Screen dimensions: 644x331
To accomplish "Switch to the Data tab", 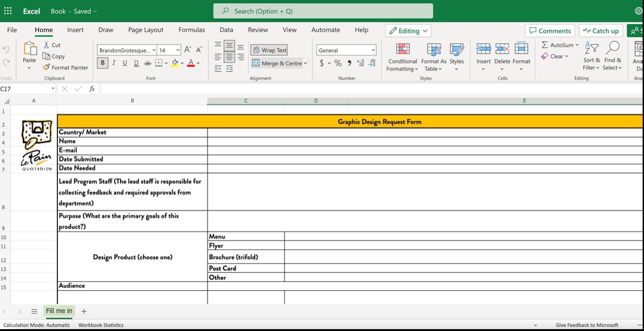I will (x=226, y=30).
